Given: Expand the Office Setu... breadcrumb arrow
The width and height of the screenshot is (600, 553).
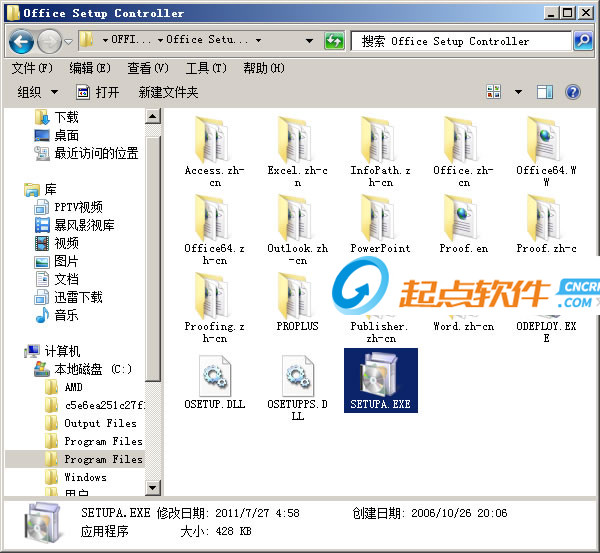Looking at the screenshot, I should [258, 40].
